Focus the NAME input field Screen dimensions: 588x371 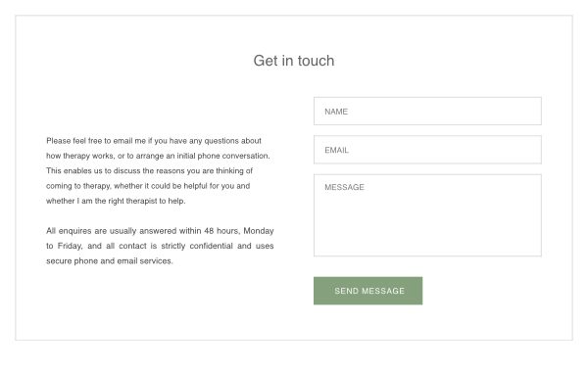pos(427,111)
